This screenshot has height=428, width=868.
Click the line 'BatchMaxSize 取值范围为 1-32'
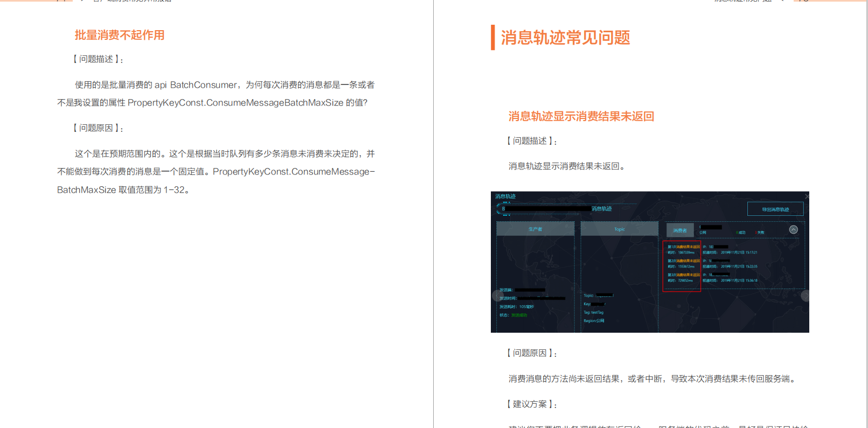coord(124,190)
